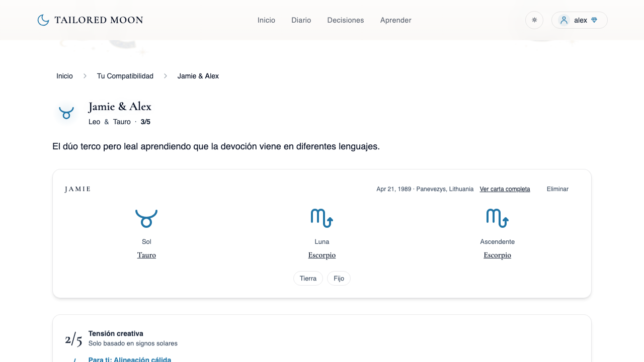Select the Fijo modality tag
The height and width of the screenshot is (362, 644).
pos(339,278)
